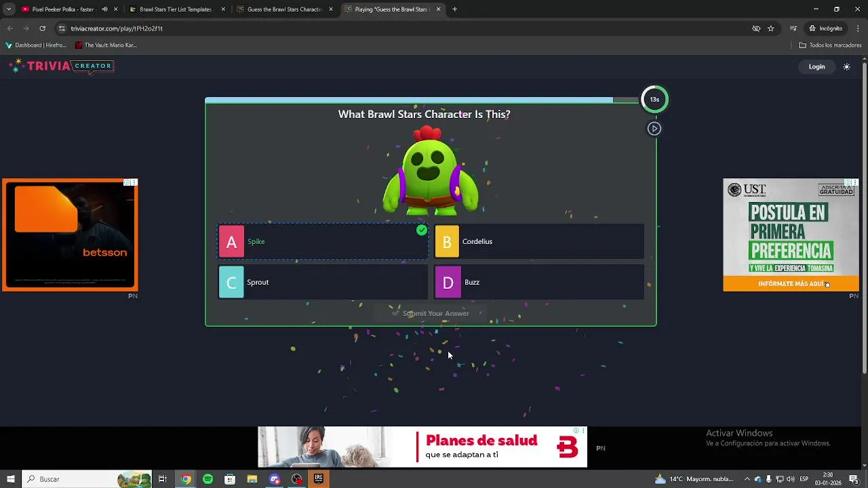Click the green cactus character image
The width and height of the screenshot is (868, 488).
coord(431,171)
